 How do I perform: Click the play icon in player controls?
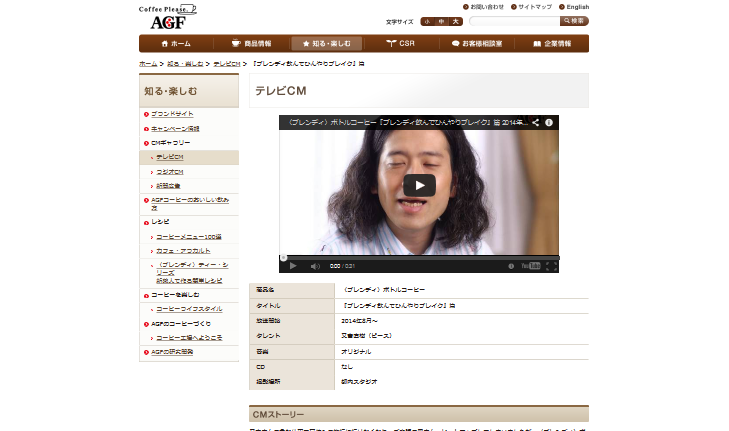click(293, 266)
